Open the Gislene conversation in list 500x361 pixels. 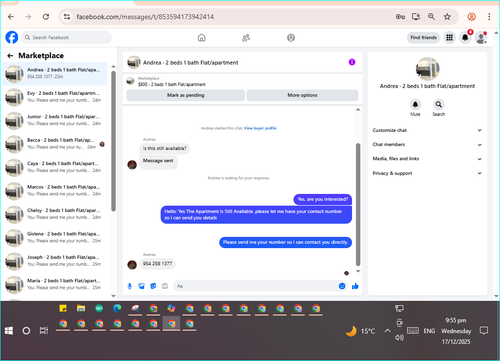tap(55, 237)
